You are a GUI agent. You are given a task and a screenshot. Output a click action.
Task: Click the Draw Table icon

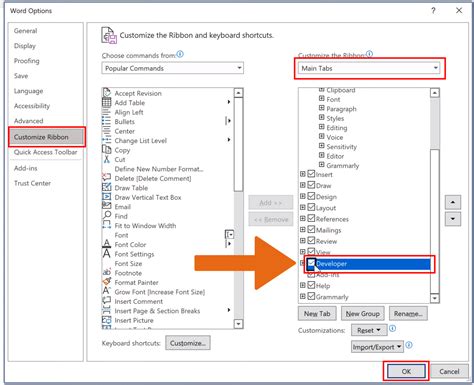106,187
